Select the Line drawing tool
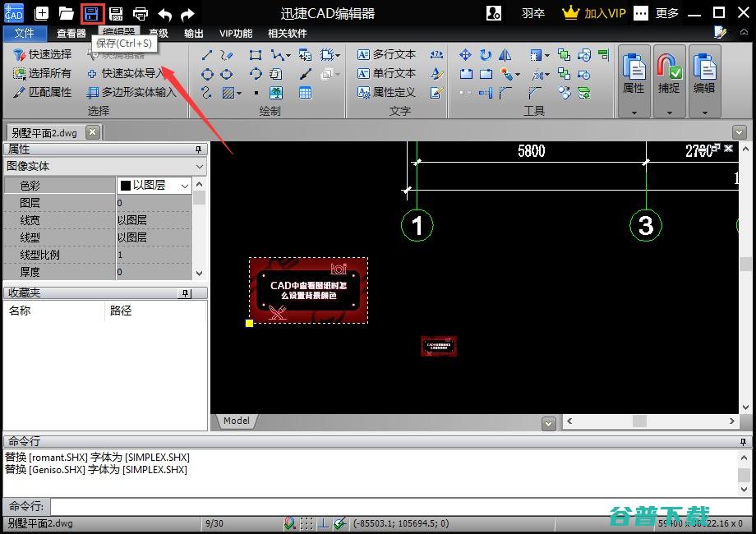The height and width of the screenshot is (534, 756). 207,55
